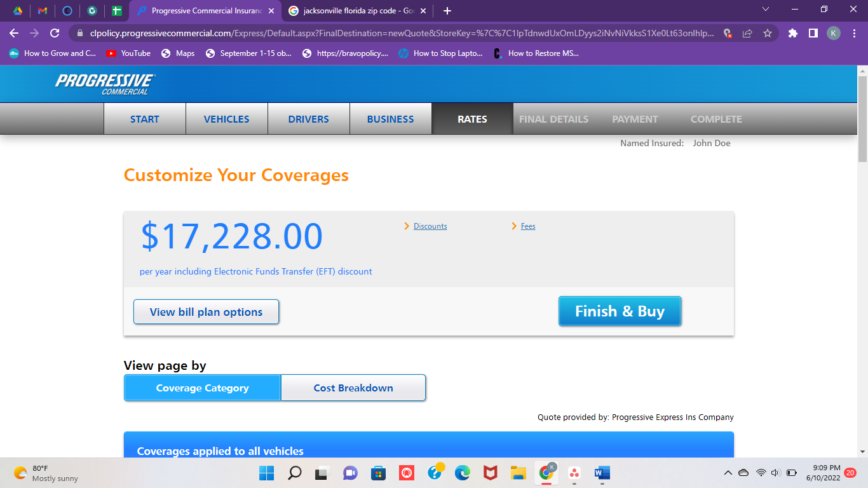Open the Wi-Fi network tray icon
Viewport: 868px width, 488px height.
(x=761, y=473)
